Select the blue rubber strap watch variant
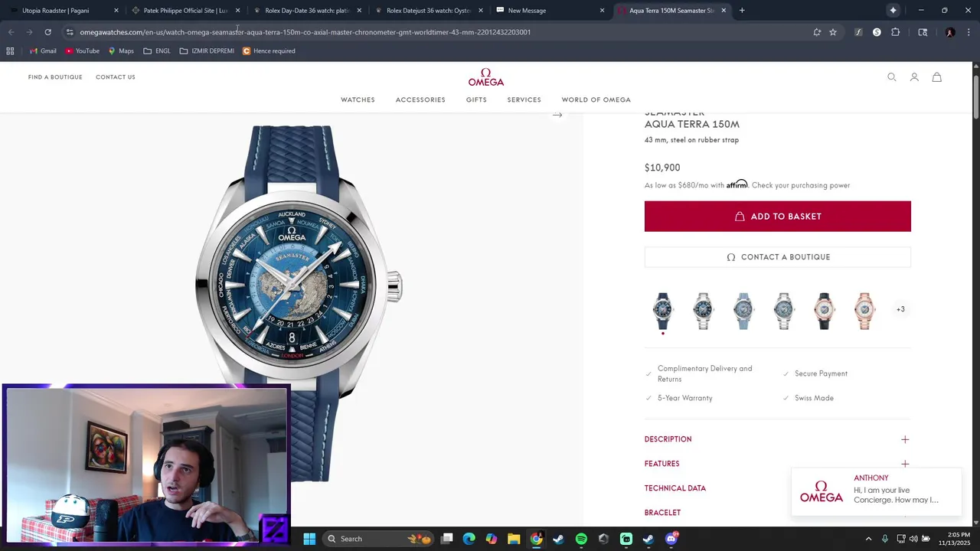The image size is (980, 551). (x=663, y=311)
